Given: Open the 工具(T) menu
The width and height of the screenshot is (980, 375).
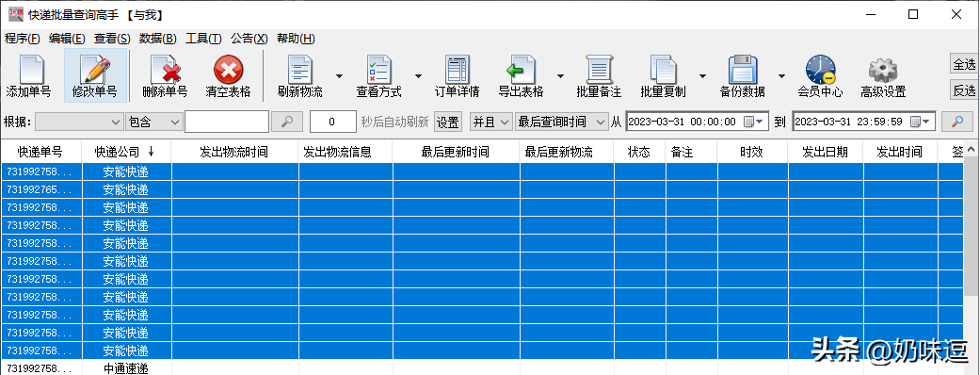Looking at the screenshot, I should click(x=203, y=39).
